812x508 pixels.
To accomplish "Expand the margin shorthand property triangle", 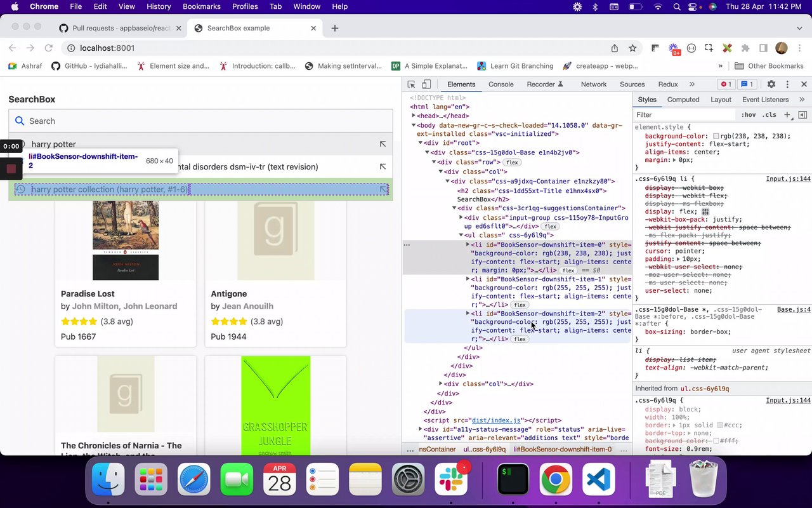I will (674, 160).
